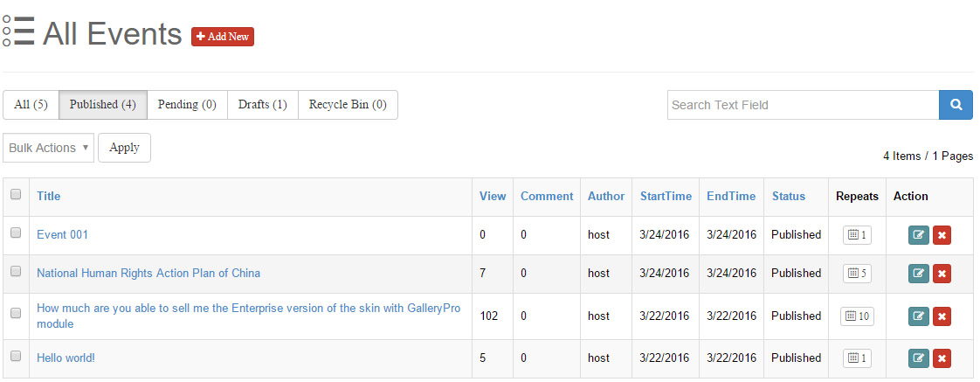Click the delete icon for Event 001
Viewport: 980px width, 382px height.
(942, 235)
